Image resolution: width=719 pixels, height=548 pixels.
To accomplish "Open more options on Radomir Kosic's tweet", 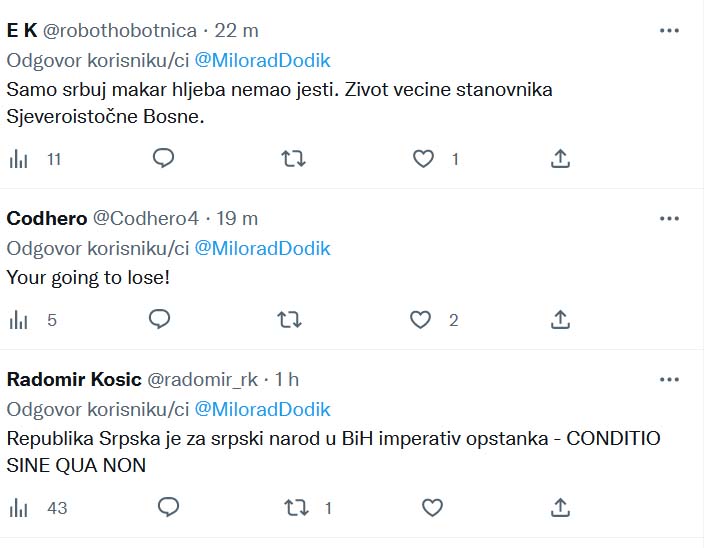I will (x=669, y=379).
